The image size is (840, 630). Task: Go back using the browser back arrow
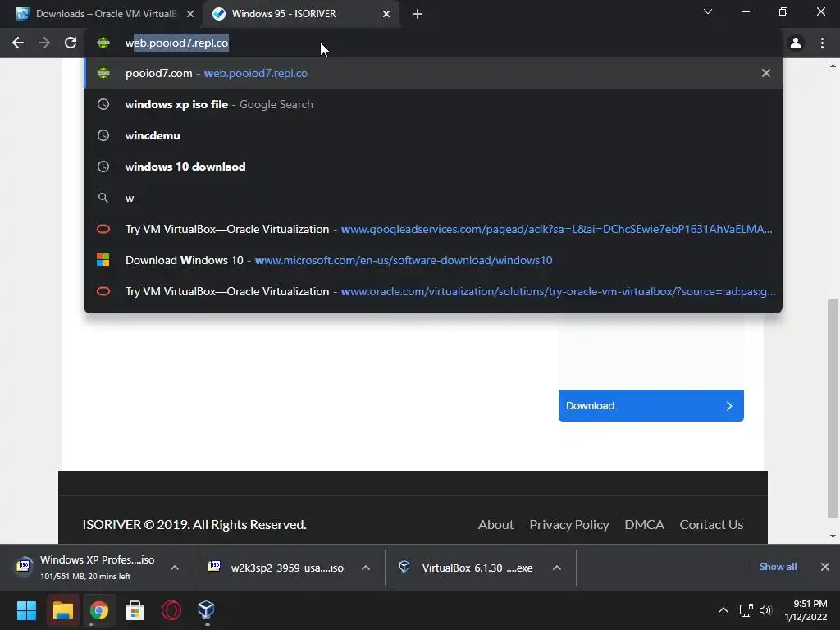pos(18,43)
